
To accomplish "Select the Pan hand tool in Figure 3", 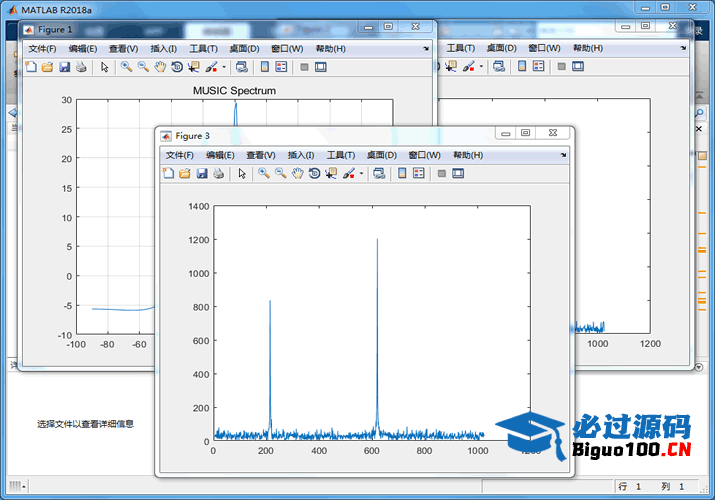I will coord(297,173).
